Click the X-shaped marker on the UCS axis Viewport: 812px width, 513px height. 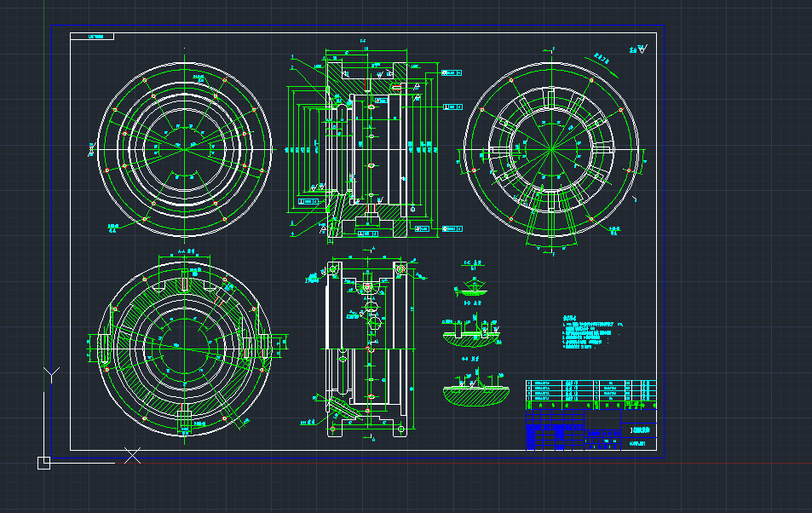132,455
